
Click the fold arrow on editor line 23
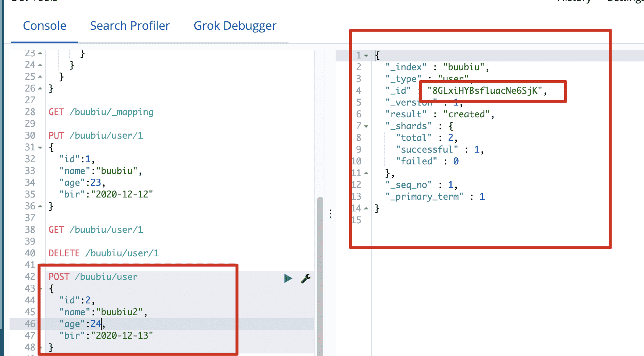[x=40, y=54]
